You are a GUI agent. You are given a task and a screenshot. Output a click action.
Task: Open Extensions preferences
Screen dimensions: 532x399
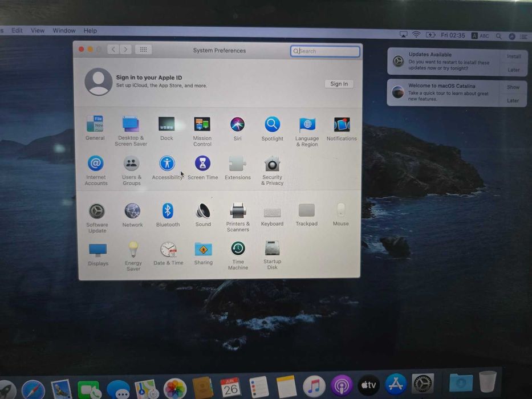pos(238,168)
